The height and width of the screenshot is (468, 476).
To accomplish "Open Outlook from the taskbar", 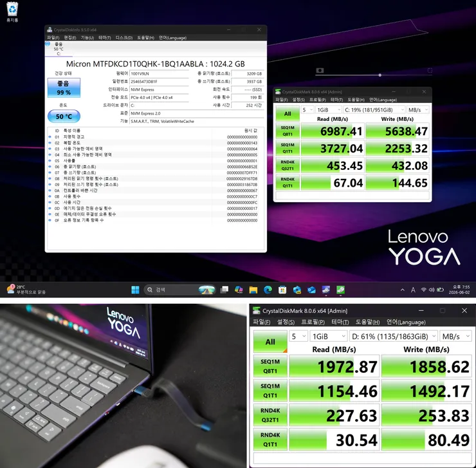I will point(311,290).
